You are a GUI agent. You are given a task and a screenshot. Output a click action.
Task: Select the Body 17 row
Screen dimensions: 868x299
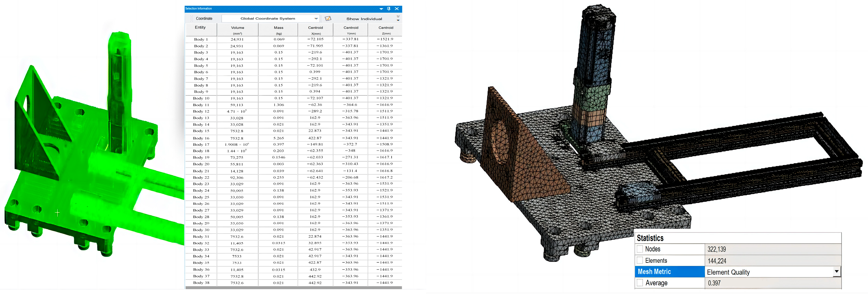(x=201, y=144)
